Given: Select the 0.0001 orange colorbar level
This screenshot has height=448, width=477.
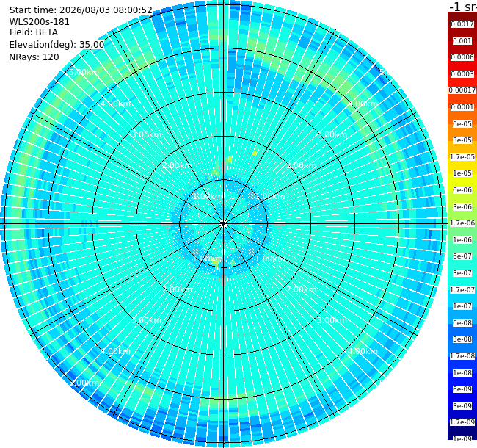Looking at the screenshot, I should coord(462,107).
